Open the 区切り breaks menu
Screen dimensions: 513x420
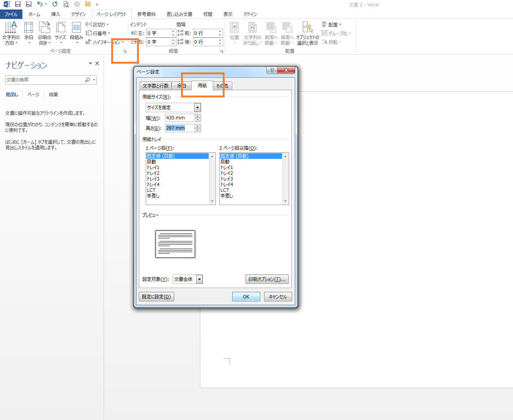(98, 25)
